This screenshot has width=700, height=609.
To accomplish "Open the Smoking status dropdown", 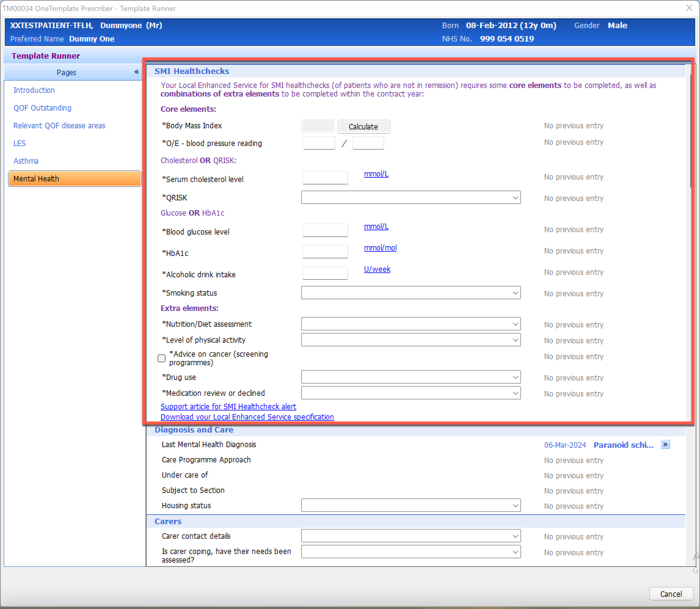I will coord(411,293).
